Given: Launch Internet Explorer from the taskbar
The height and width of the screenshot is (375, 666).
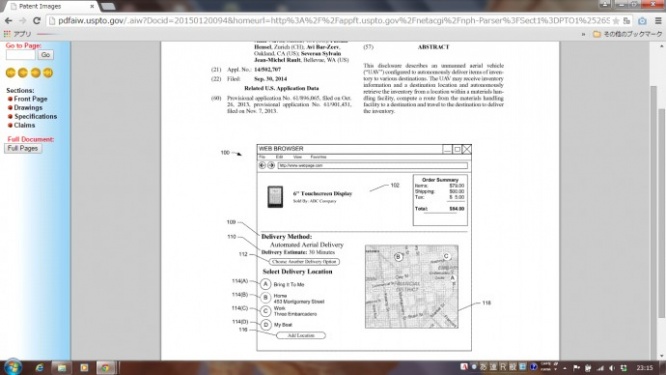Looking at the screenshot, I should pos(39,367).
